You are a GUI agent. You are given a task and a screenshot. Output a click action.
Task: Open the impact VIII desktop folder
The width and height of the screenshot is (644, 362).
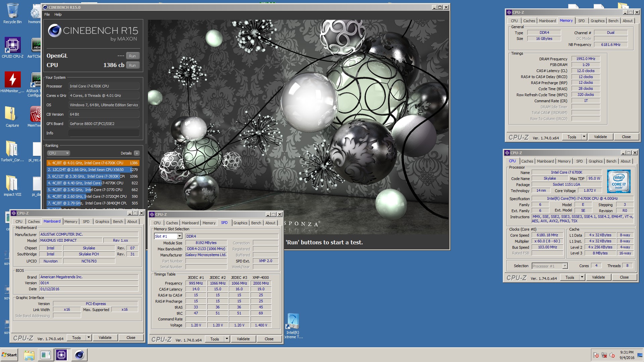[12, 186]
